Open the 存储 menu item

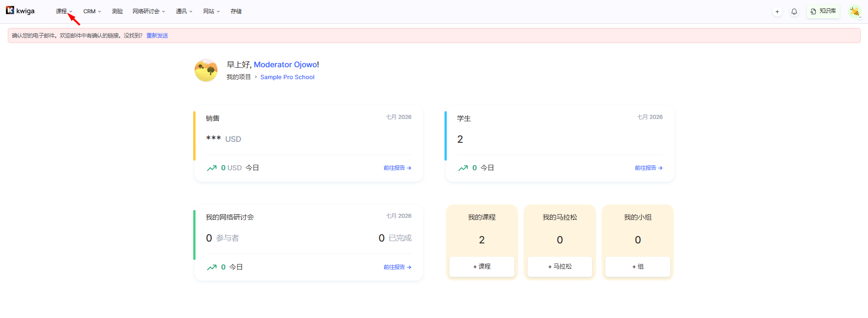(x=236, y=11)
